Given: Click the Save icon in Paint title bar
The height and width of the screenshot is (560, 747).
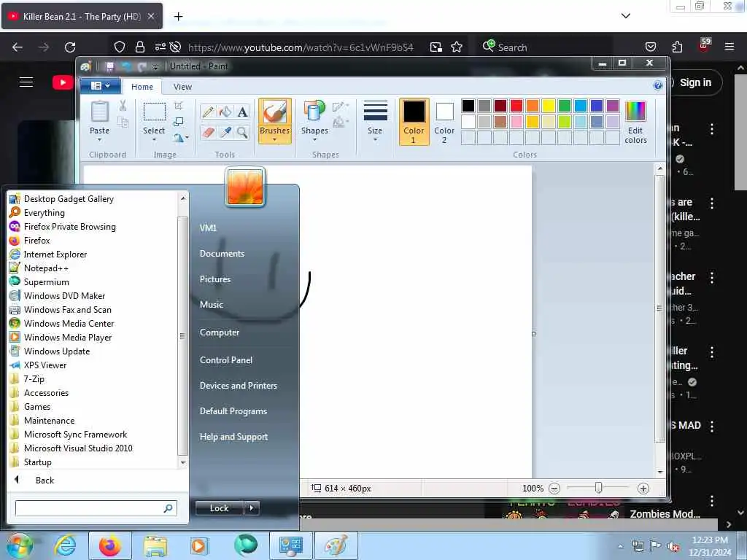Looking at the screenshot, I should point(110,66).
